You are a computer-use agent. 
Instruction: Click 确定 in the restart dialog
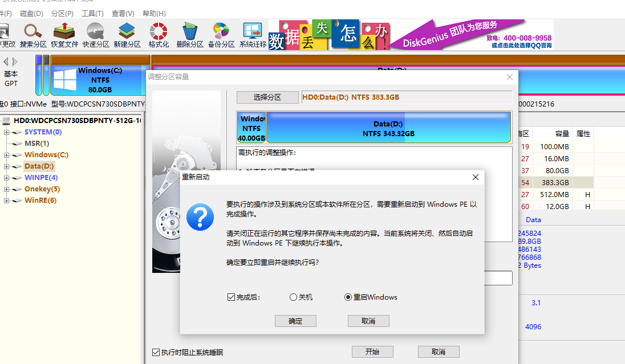coord(295,321)
